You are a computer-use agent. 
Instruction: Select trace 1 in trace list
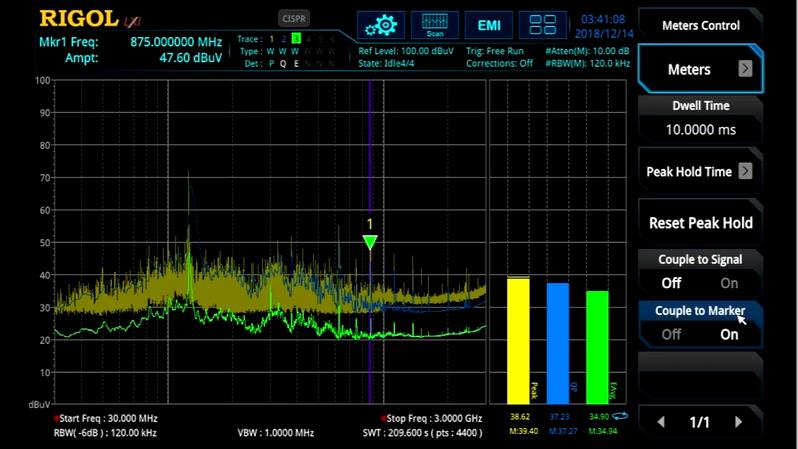(x=270, y=39)
